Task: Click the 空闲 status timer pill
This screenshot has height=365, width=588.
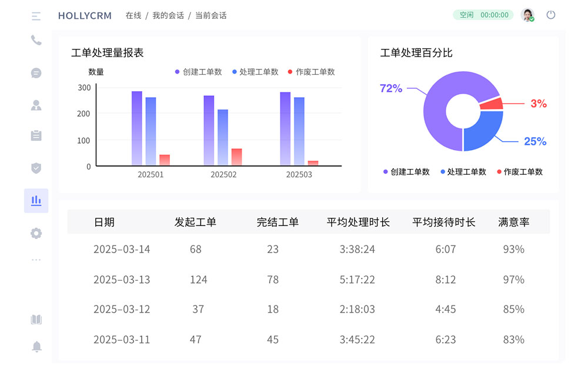Action: pos(483,14)
